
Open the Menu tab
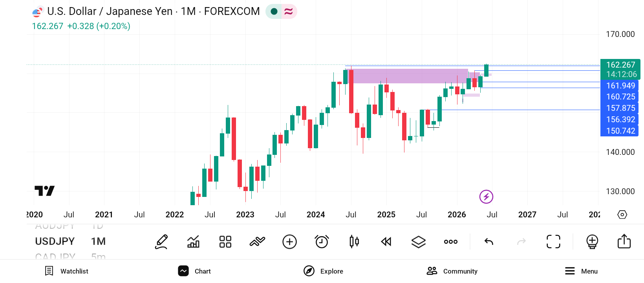581,271
